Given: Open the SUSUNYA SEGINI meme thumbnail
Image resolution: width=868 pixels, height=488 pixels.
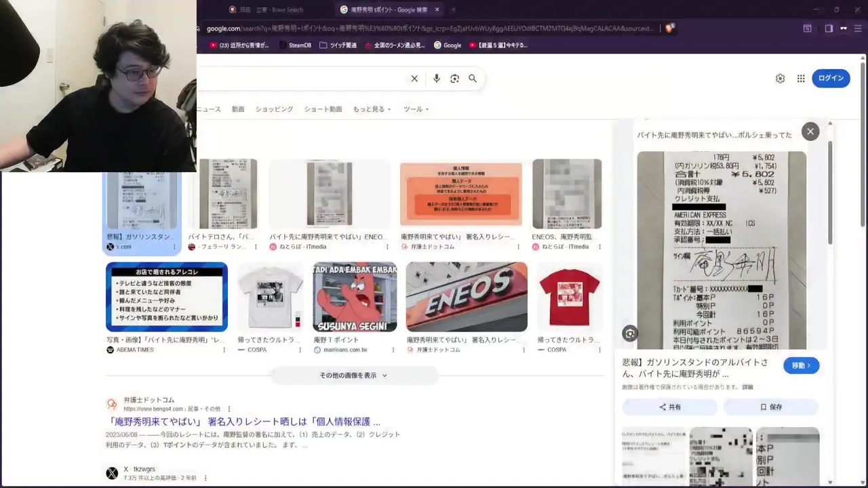Looking at the screenshot, I should [355, 297].
